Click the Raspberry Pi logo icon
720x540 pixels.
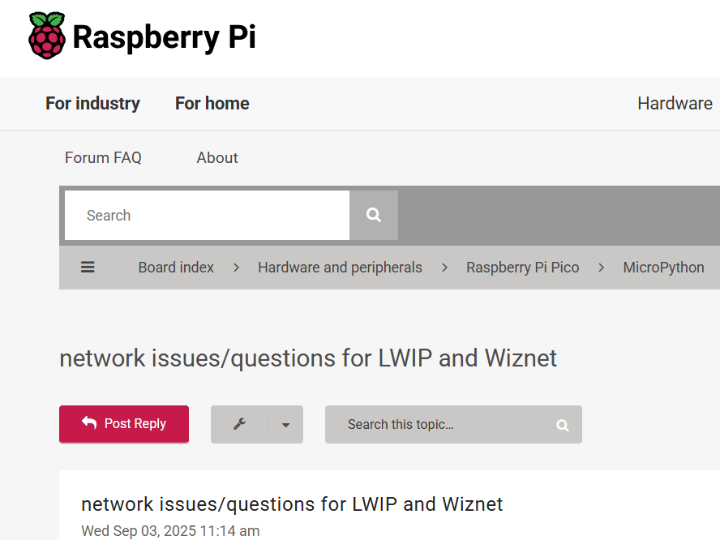point(46,36)
